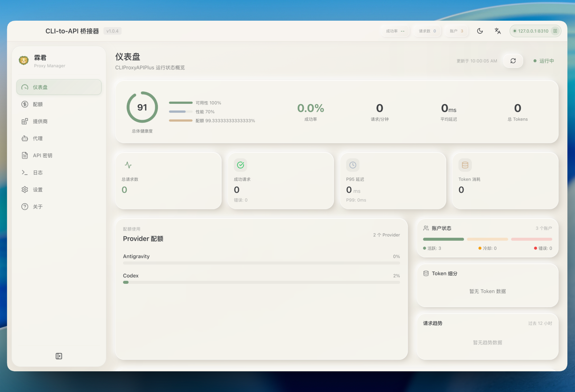Click the 性能 70% health bar
Screen dimensions: 575x392
click(181, 111)
